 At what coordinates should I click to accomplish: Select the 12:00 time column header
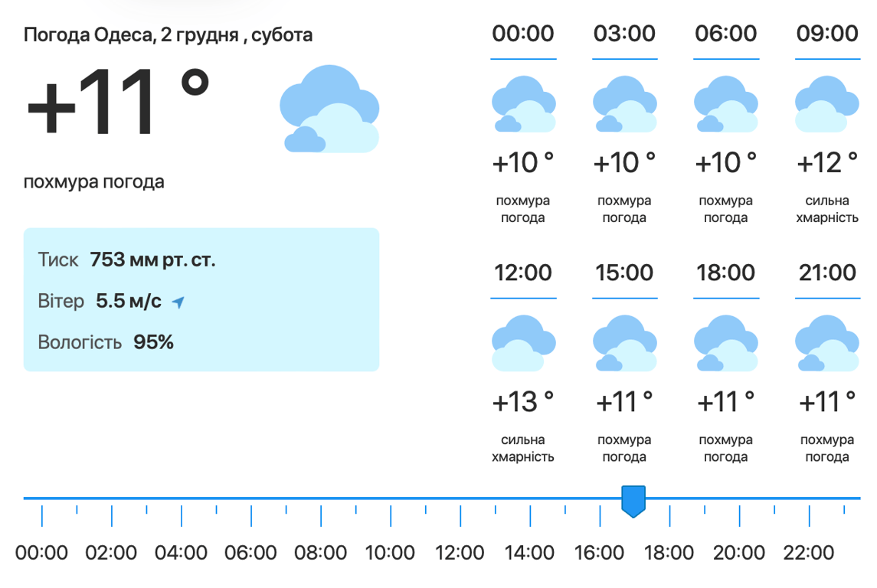(x=523, y=273)
